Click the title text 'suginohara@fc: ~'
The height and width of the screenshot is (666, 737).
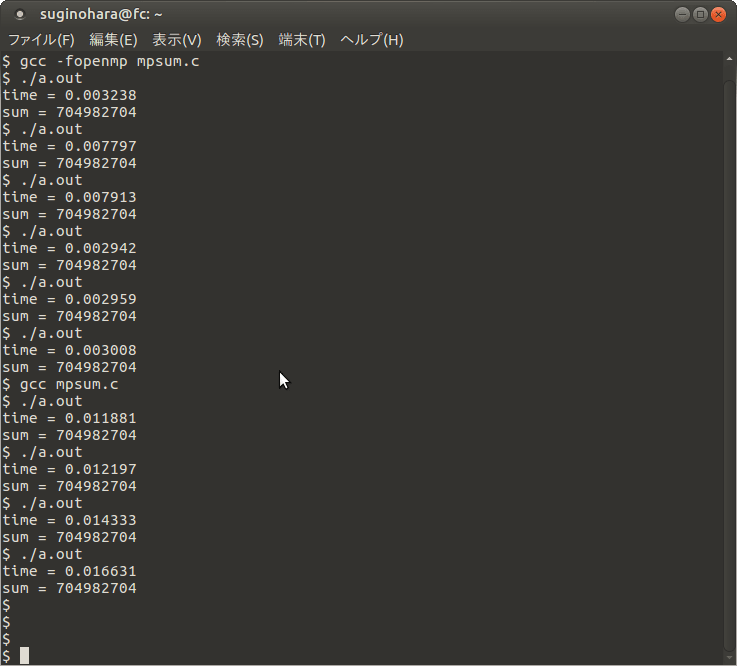coord(101,15)
